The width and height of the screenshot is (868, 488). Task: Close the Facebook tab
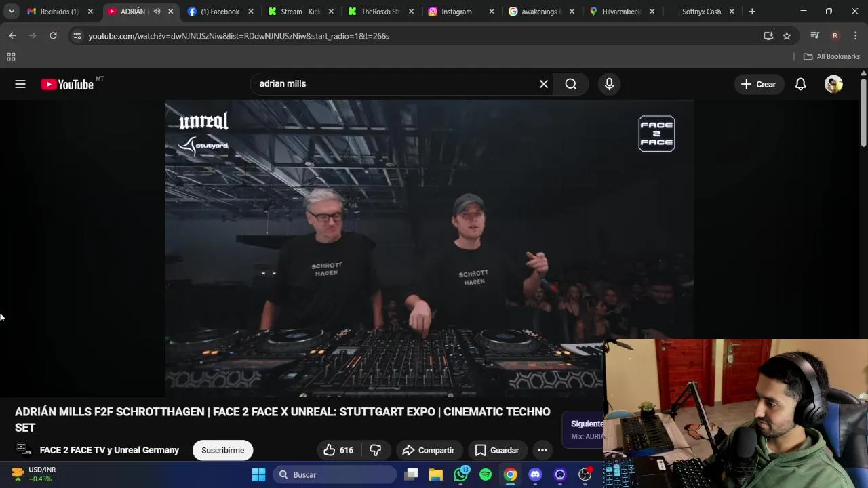(251, 12)
